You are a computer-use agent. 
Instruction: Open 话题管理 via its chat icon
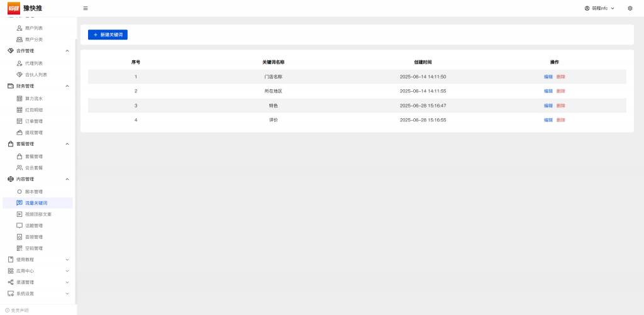pyautogui.click(x=19, y=226)
